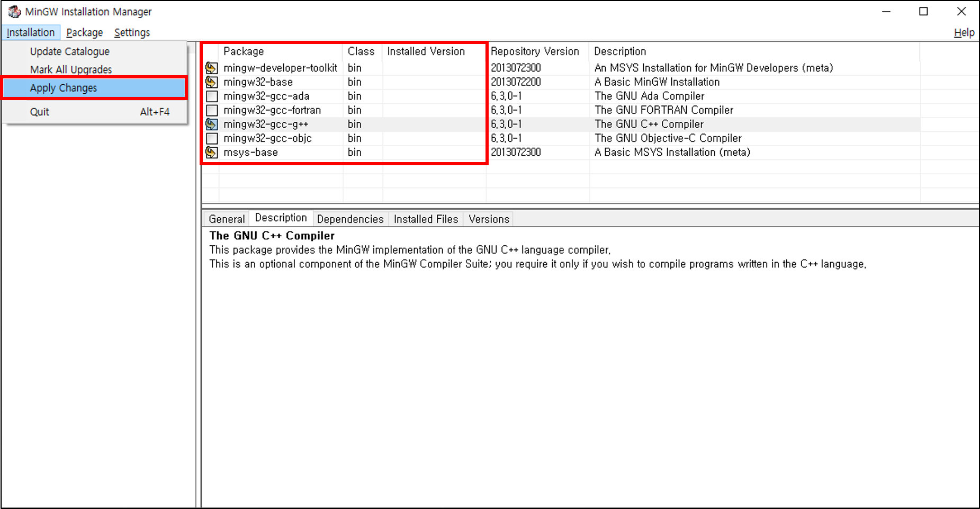Toggle install mark for mingw32-gcc-g++
Viewport: 980px width, 509px height.
pyautogui.click(x=212, y=124)
